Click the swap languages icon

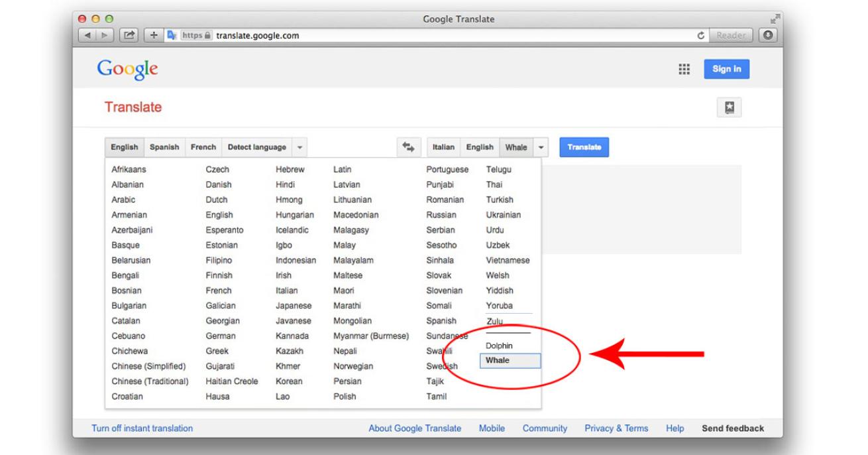pos(409,147)
